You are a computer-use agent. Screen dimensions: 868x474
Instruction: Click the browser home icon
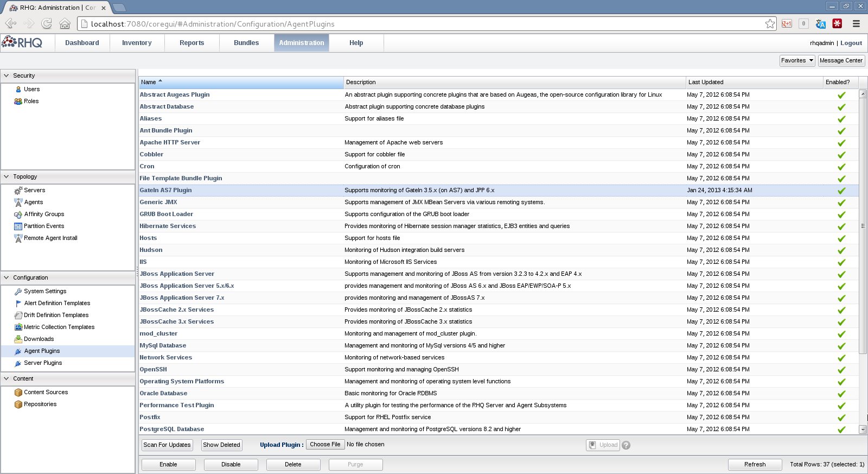pyautogui.click(x=65, y=23)
